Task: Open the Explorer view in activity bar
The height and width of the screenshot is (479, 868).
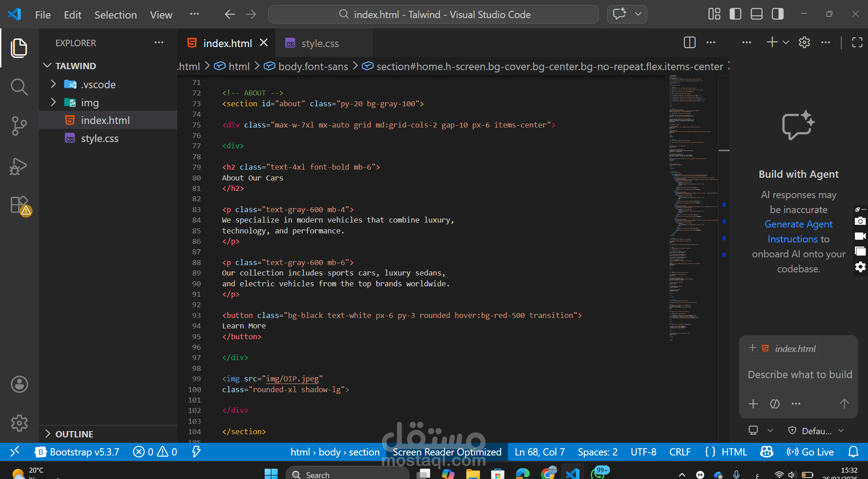Action: click(x=19, y=48)
